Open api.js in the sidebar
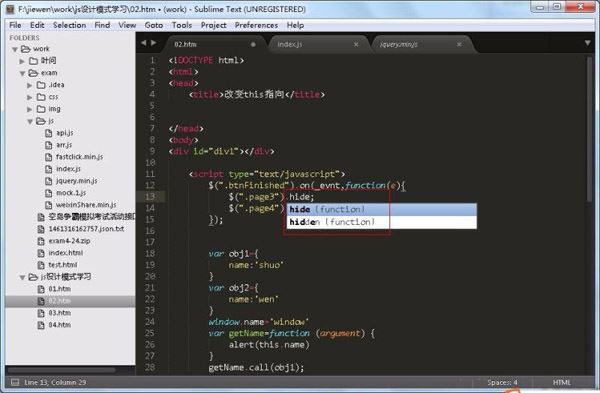The height and width of the screenshot is (393, 600). click(65, 133)
